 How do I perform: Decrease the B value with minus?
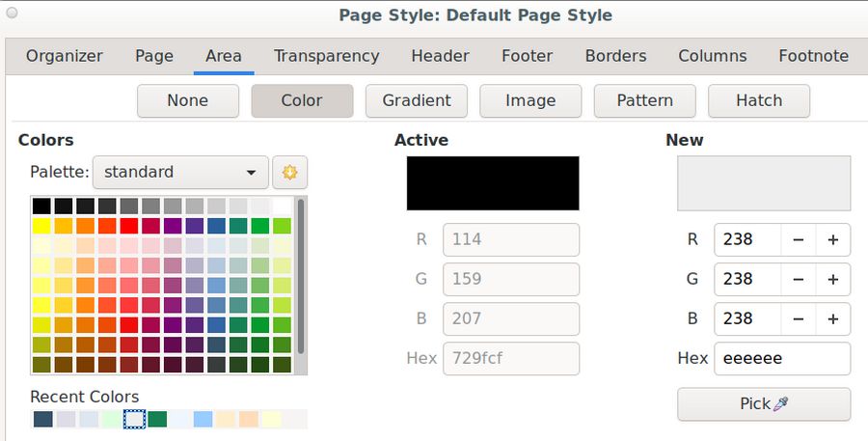point(799,318)
